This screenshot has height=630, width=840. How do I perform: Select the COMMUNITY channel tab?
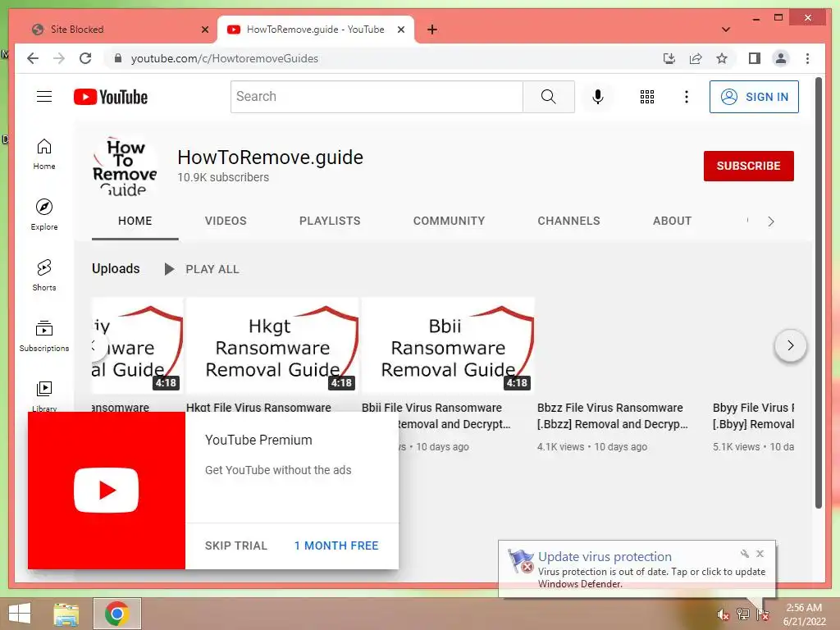coord(449,221)
